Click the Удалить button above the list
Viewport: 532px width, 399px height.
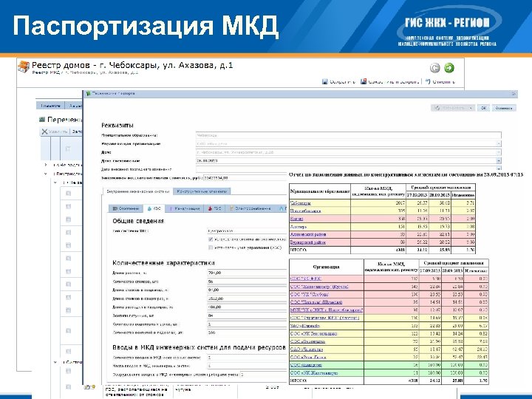[54, 132]
